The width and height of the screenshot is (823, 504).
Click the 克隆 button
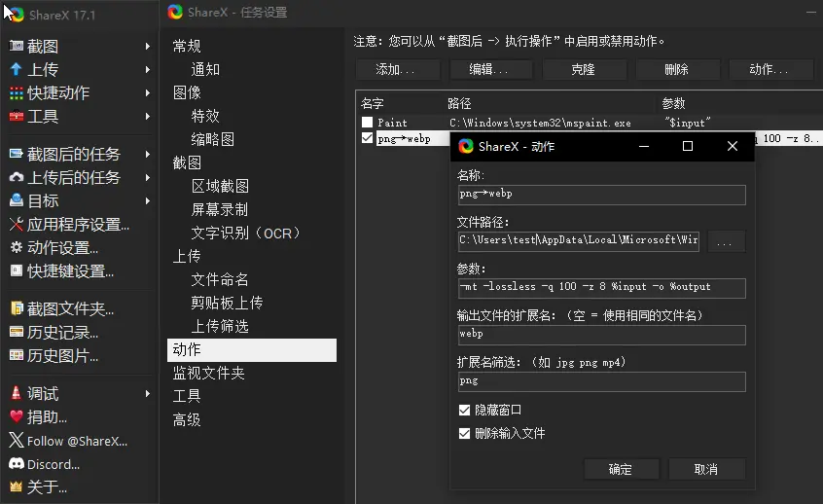(585, 69)
